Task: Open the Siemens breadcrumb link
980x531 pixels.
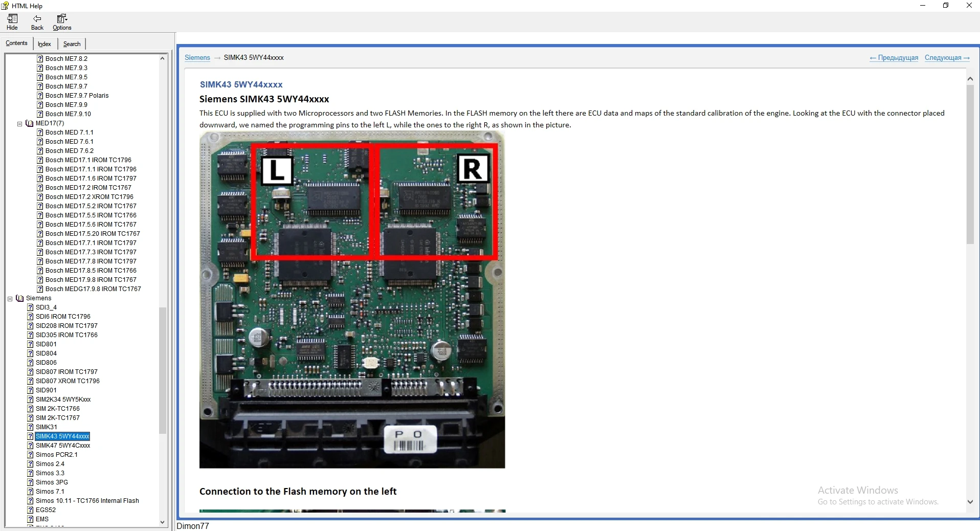Action: [x=197, y=57]
